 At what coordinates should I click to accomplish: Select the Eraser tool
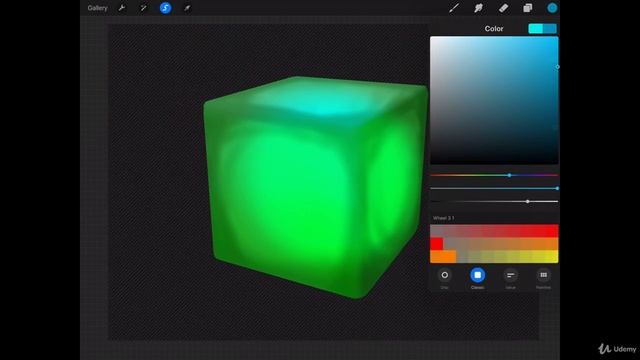coord(503,8)
